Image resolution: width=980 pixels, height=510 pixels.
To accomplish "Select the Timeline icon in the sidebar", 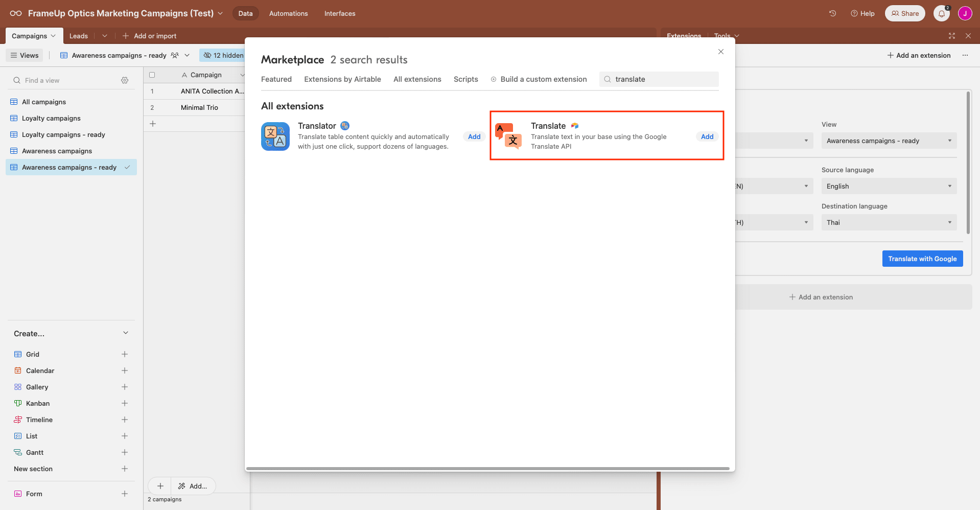I will [18, 420].
